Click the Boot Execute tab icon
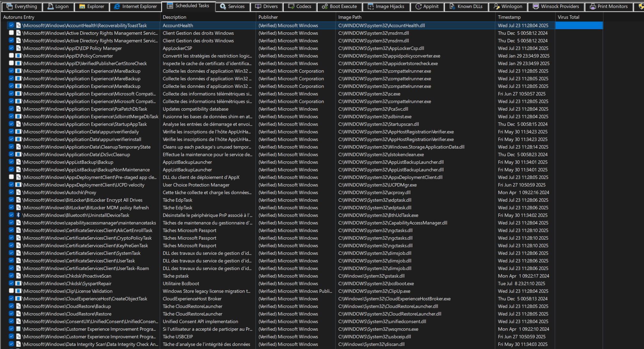This screenshot has width=644, height=349. tap(325, 6)
